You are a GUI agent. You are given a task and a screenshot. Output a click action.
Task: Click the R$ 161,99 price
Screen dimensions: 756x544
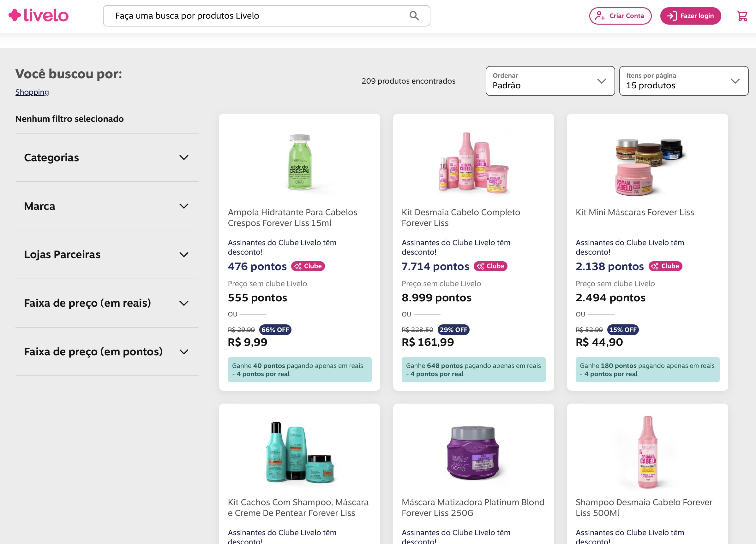pyautogui.click(x=428, y=342)
